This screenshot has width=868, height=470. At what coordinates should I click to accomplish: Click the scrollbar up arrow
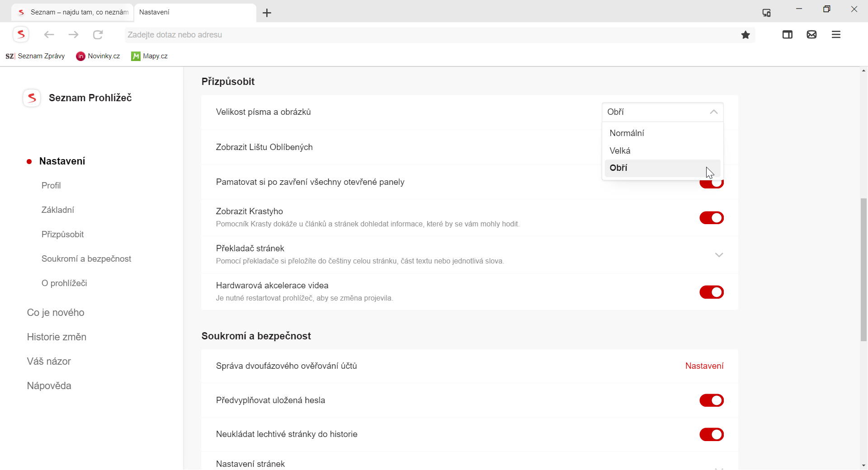coord(863,71)
